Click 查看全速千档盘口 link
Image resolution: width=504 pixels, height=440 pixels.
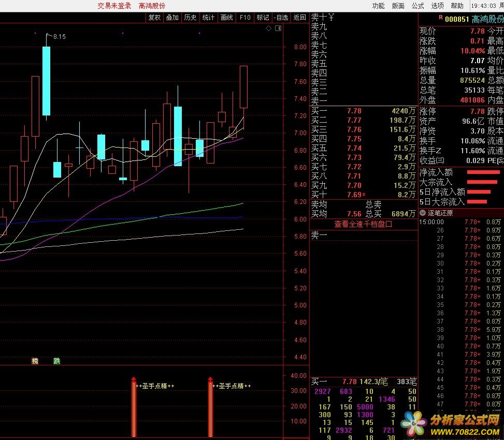point(363,224)
